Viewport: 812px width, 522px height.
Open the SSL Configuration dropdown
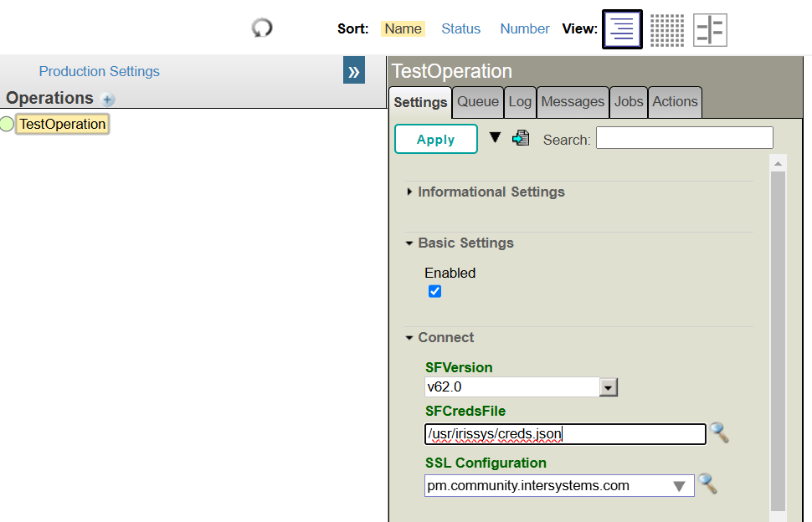coord(679,486)
